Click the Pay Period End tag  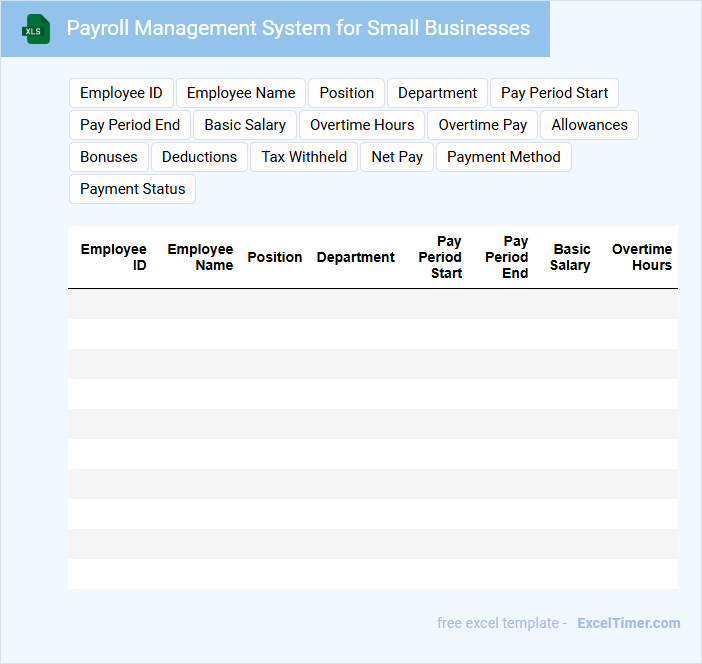pyautogui.click(x=130, y=125)
